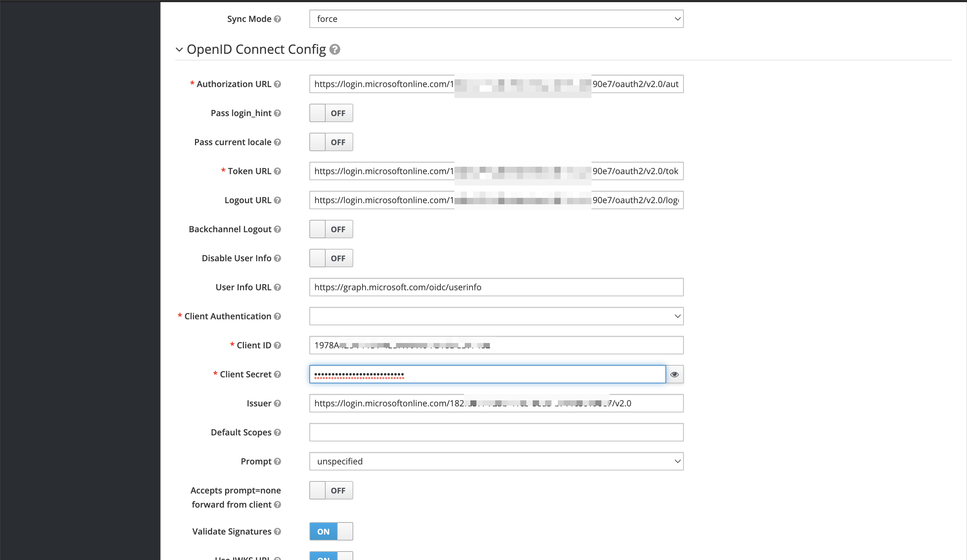
Task: Show Validate Signatures help tooltip
Action: click(277, 532)
